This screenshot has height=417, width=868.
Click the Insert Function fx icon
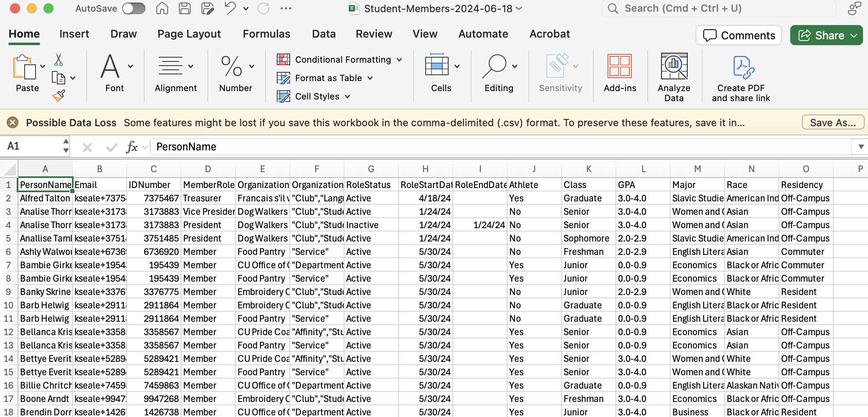click(x=132, y=147)
